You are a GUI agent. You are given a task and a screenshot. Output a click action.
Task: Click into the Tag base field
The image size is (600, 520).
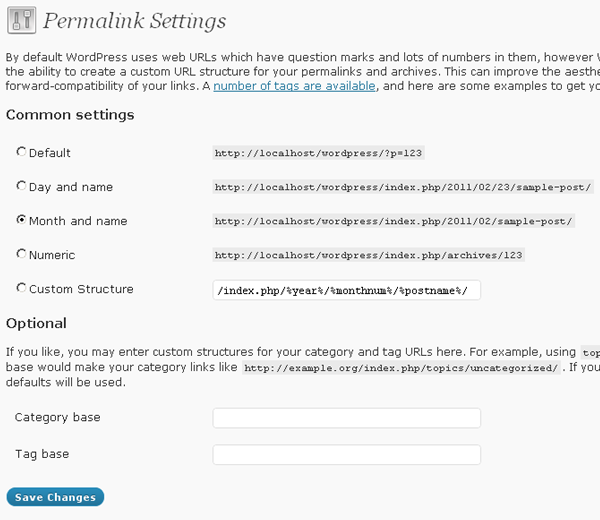[347, 455]
